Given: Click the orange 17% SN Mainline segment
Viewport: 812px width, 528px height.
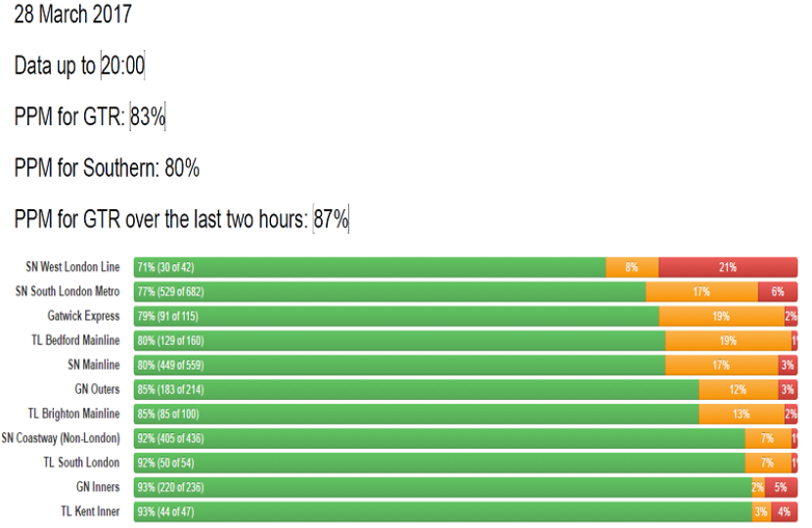Looking at the screenshot, I should pos(722,365).
